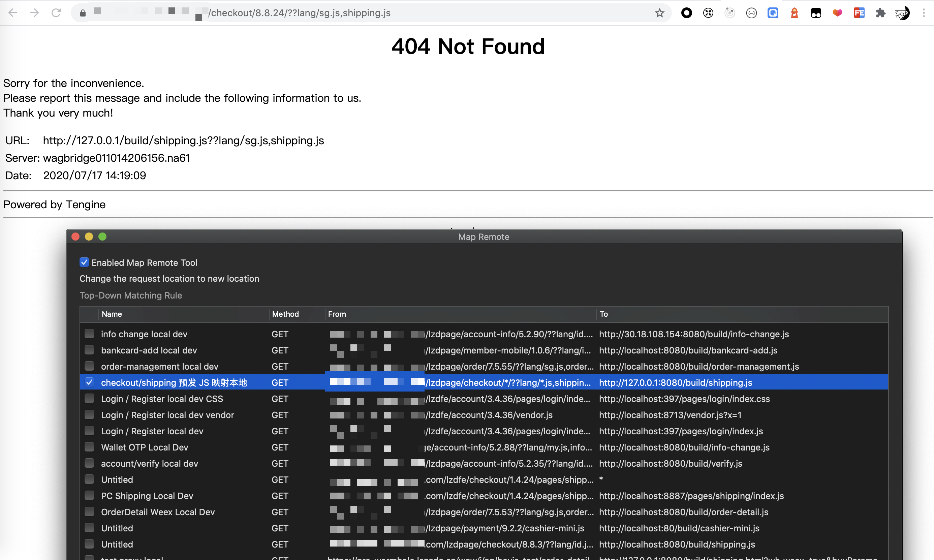Open the FeHelper extension

click(859, 13)
